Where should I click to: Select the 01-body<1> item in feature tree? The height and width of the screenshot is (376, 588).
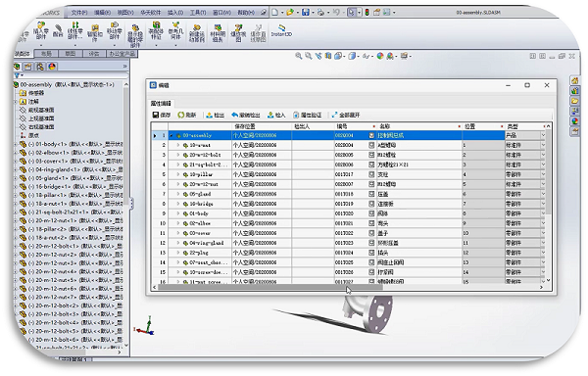click(x=72, y=144)
